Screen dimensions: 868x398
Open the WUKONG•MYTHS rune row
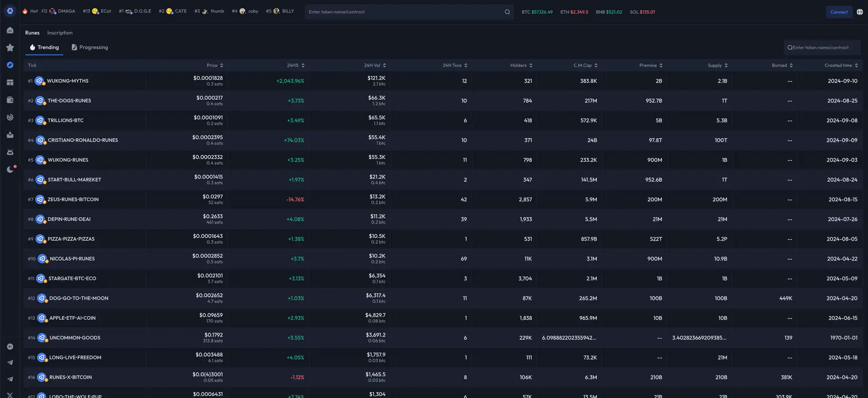click(68, 81)
